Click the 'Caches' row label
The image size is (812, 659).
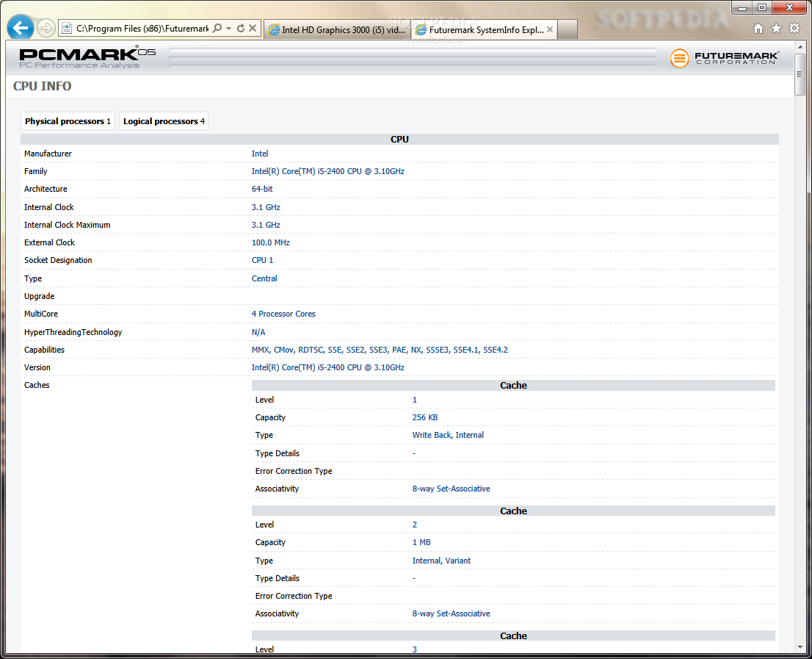[x=37, y=385]
